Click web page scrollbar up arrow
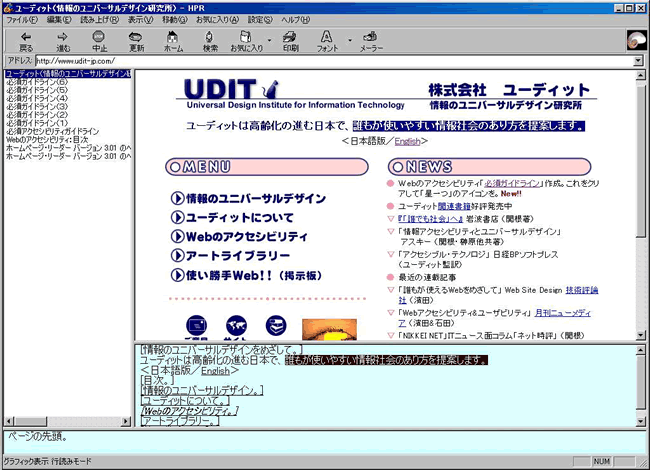Viewport: 650px width, 470px height. point(641,75)
